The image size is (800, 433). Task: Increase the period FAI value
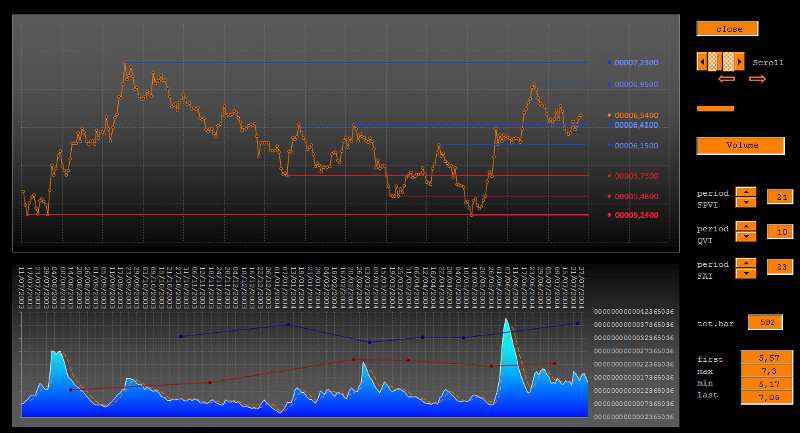(x=745, y=262)
